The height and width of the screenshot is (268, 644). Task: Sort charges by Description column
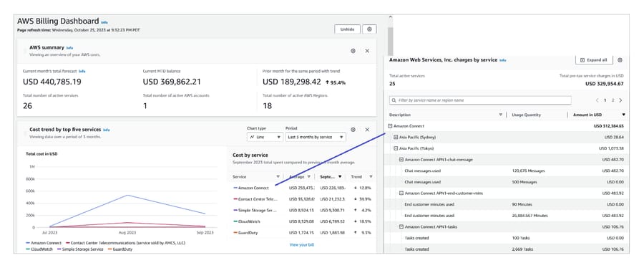(x=501, y=115)
